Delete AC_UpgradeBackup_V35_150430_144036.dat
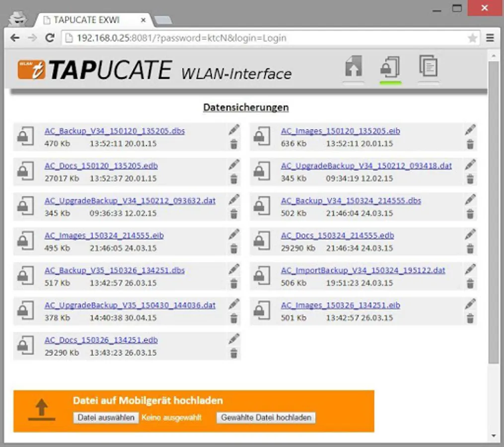This screenshot has height=447, width=504. tap(234, 318)
